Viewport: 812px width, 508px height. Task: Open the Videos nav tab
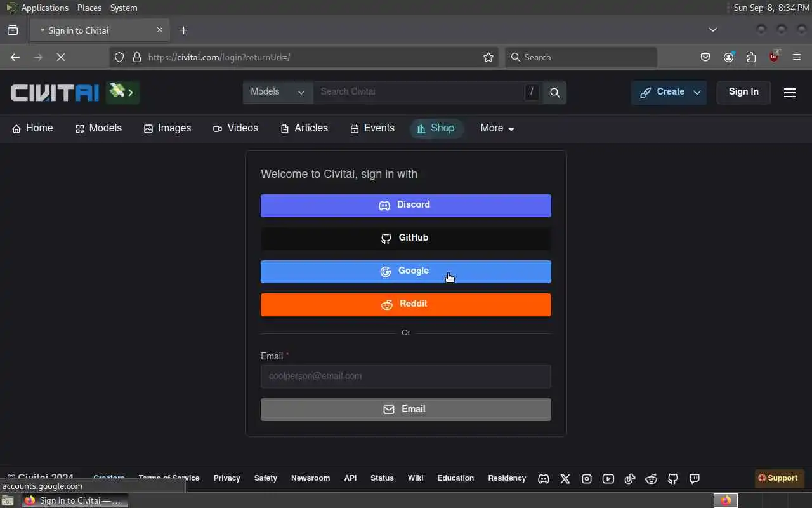(235, 128)
